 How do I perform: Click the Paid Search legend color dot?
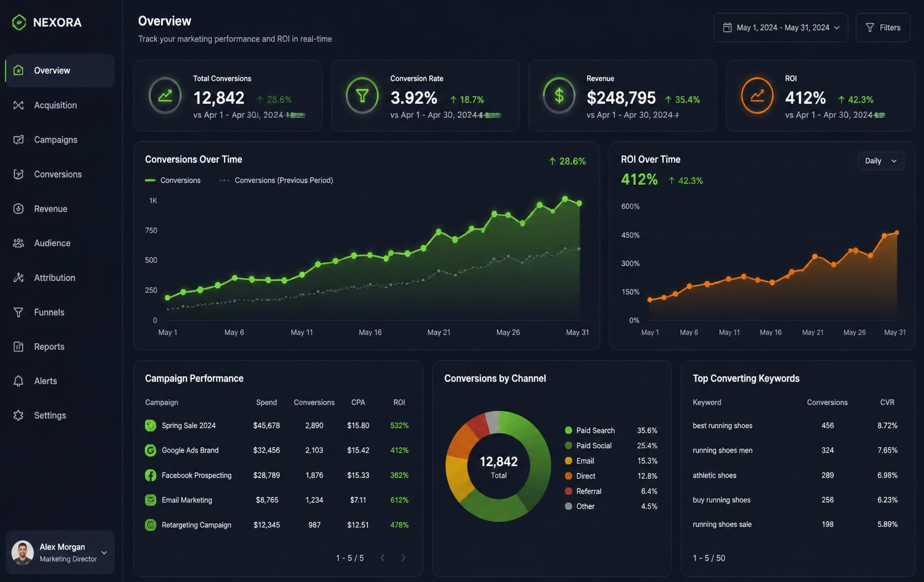568,430
